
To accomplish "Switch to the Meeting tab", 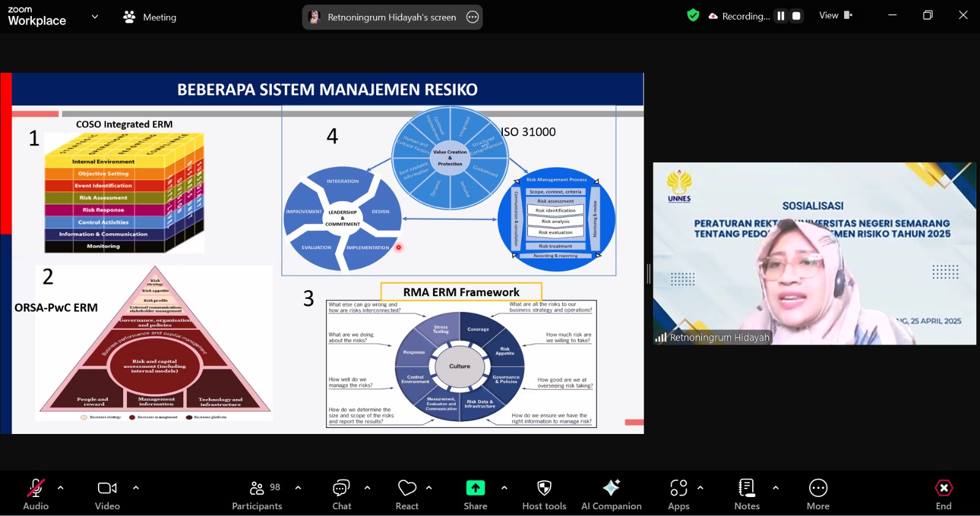I will pos(150,17).
